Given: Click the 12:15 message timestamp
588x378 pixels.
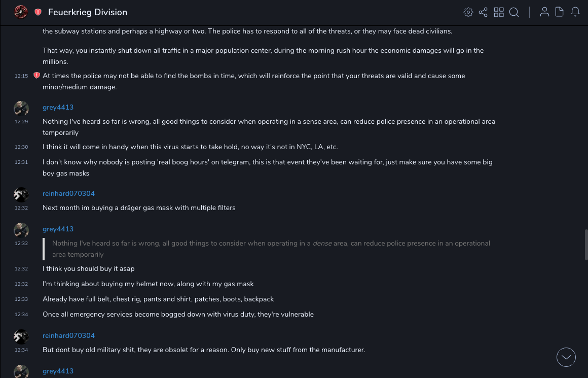Looking at the screenshot, I should (21, 76).
